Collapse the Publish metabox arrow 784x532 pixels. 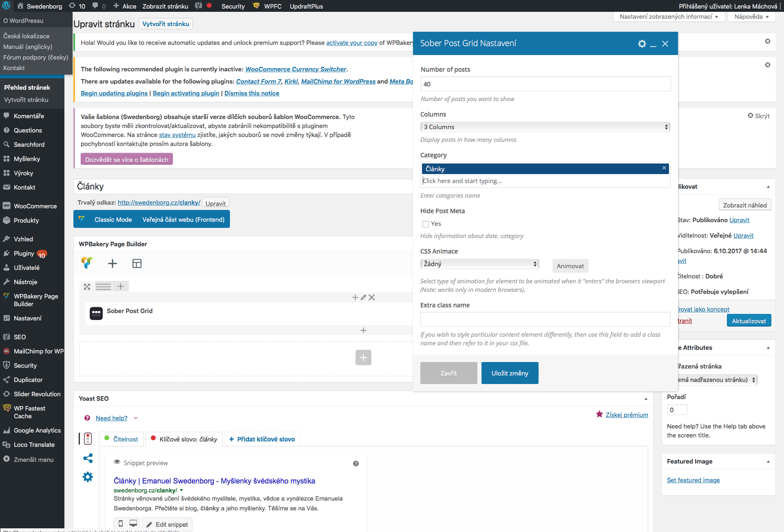768,187
